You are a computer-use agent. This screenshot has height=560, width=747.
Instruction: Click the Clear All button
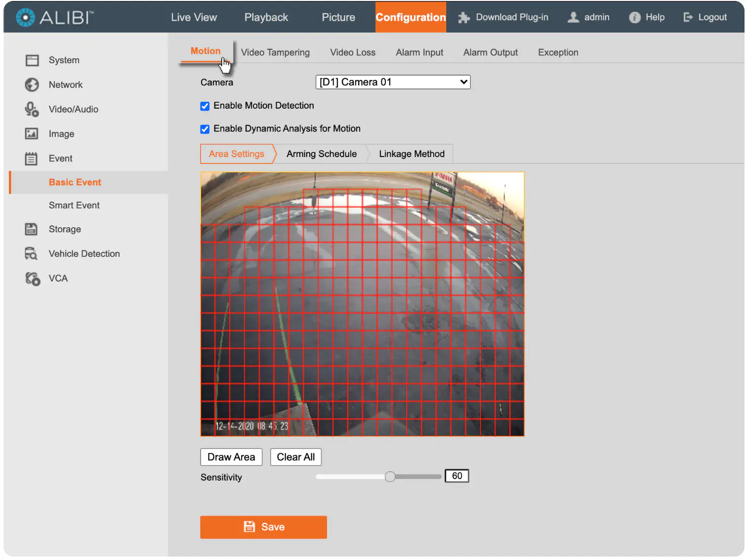coord(296,457)
